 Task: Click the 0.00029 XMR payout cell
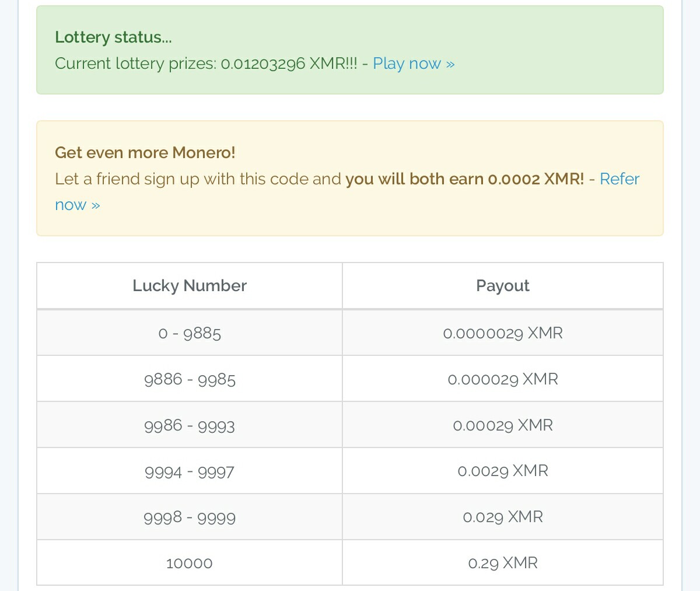(503, 425)
